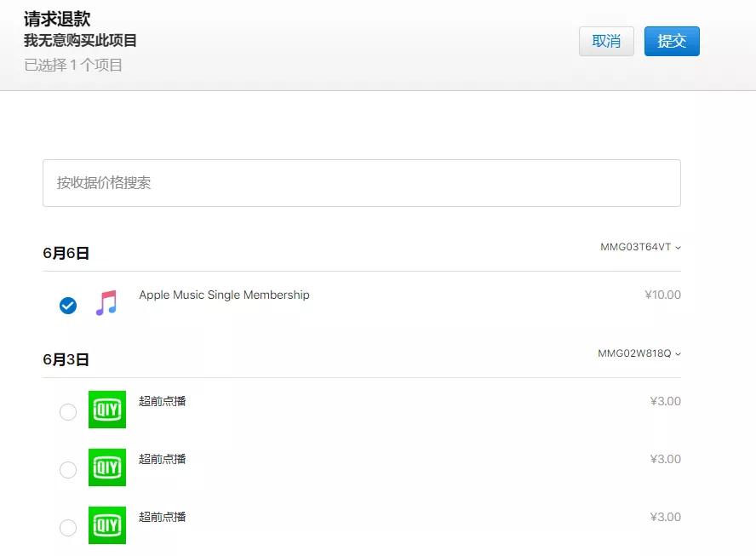This screenshot has width=756, height=556.
Task: Click the top iQIYI green app icon
Action: click(x=107, y=410)
